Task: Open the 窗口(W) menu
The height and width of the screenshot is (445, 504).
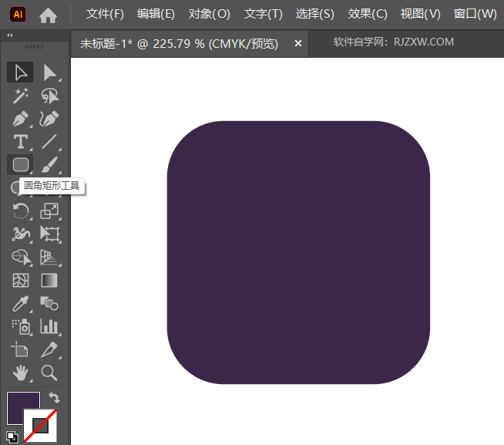Action: tap(475, 14)
